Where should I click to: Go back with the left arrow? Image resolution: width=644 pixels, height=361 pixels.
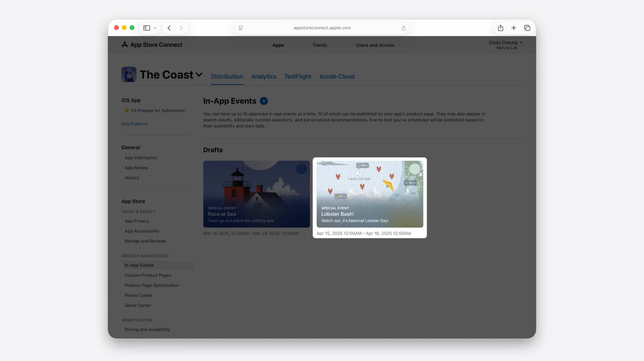pyautogui.click(x=169, y=28)
